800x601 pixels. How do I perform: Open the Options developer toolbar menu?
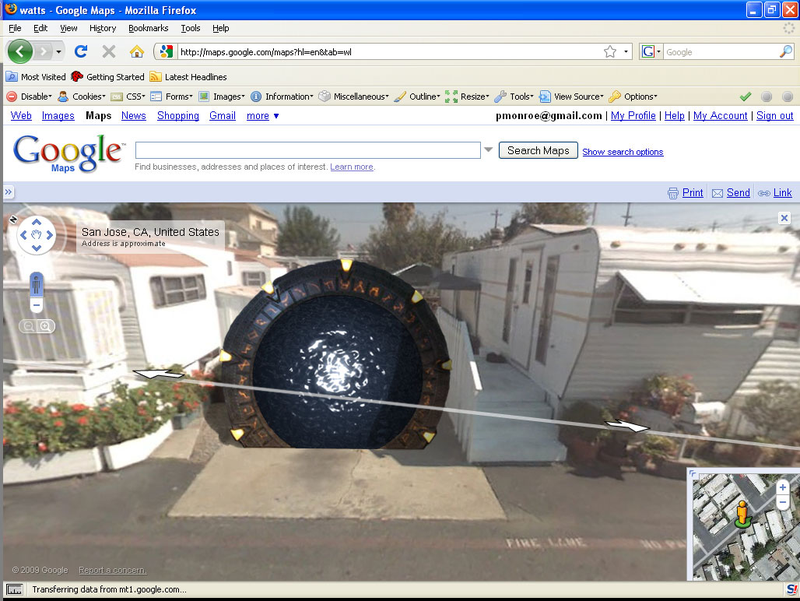click(x=633, y=96)
